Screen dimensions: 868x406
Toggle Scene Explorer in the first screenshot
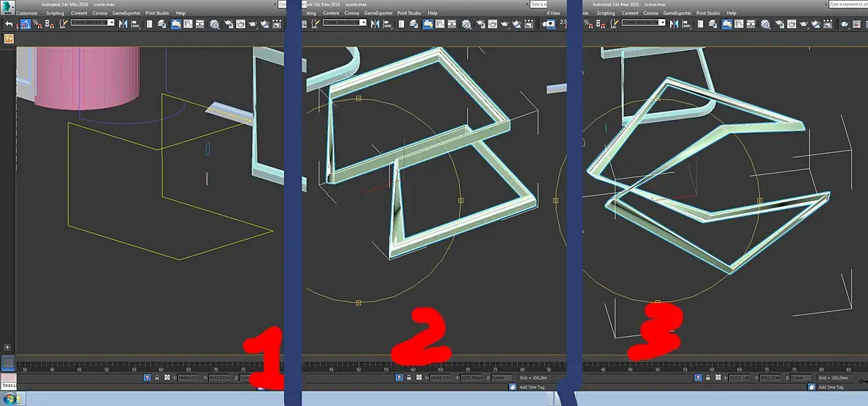click(x=149, y=24)
